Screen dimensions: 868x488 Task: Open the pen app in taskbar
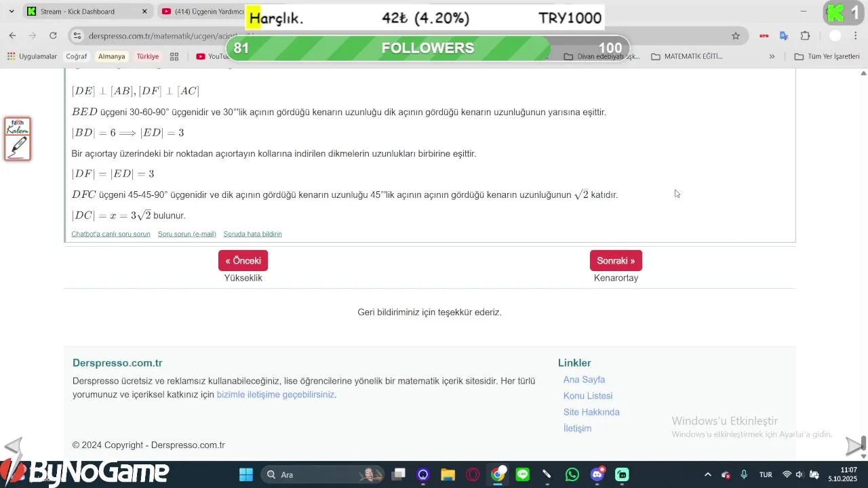click(547, 474)
